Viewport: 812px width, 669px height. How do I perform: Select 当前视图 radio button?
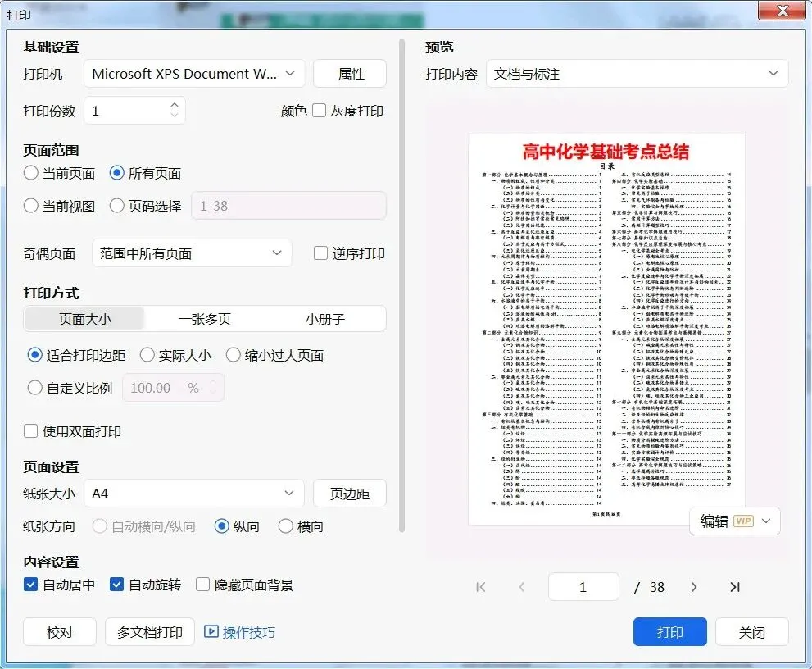30,206
